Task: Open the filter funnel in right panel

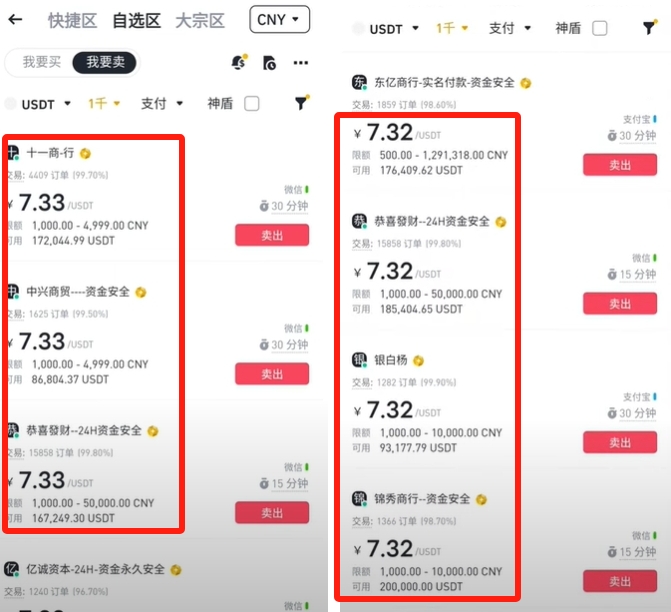Action: pyautogui.click(x=650, y=28)
